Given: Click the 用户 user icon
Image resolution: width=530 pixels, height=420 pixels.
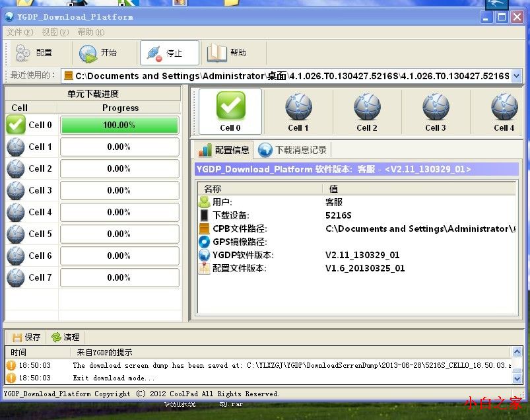Looking at the screenshot, I should [204, 202].
